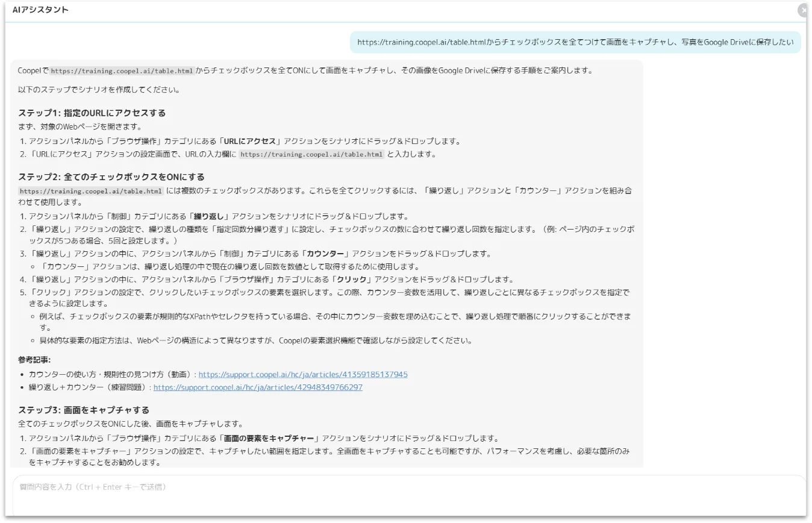The width and height of the screenshot is (812, 523).
Task: Open the support article link ending 42948349766297
Action: 258,387
